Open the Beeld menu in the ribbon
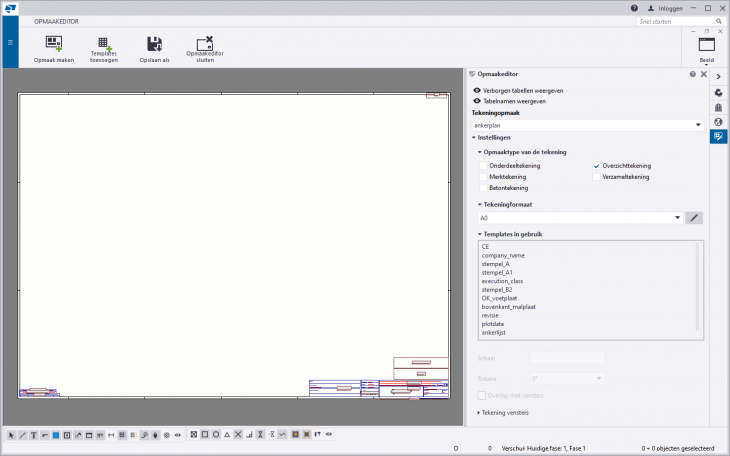Screen dimensions: 730x456 706,48
